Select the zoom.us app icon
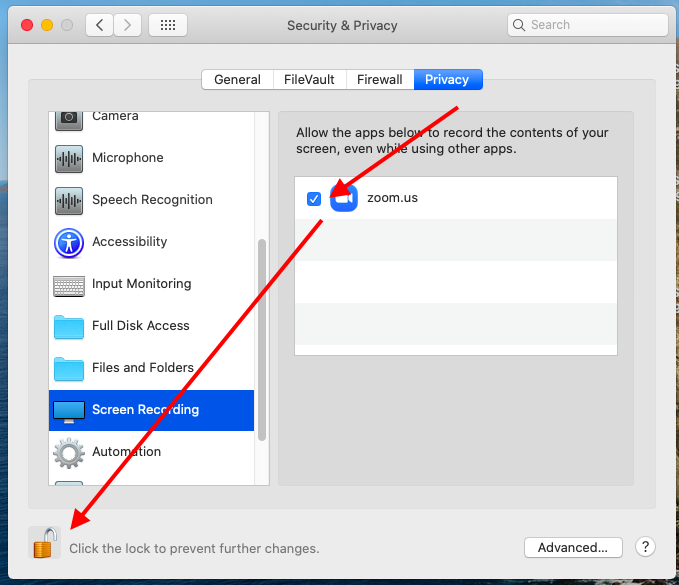Image resolution: width=679 pixels, height=585 pixels. click(x=344, y=199)
